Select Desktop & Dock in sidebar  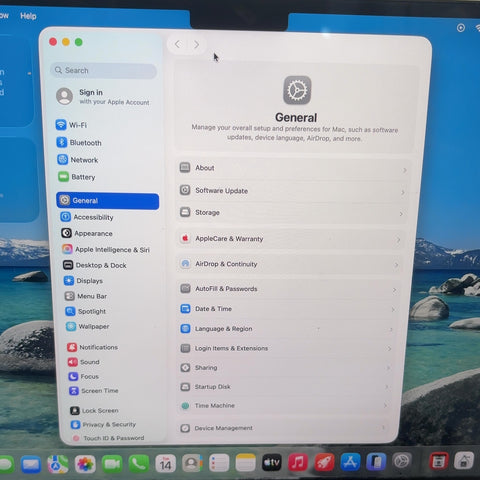pos(95,265)
